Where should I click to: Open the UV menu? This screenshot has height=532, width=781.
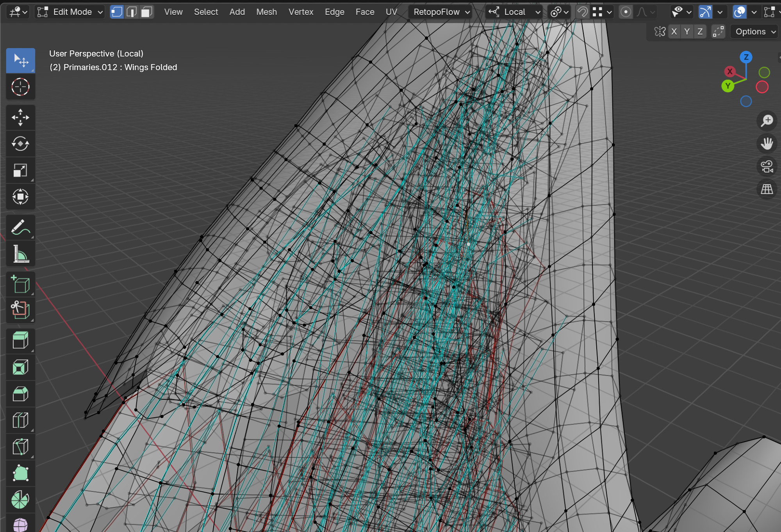click(x=391, y=12)
